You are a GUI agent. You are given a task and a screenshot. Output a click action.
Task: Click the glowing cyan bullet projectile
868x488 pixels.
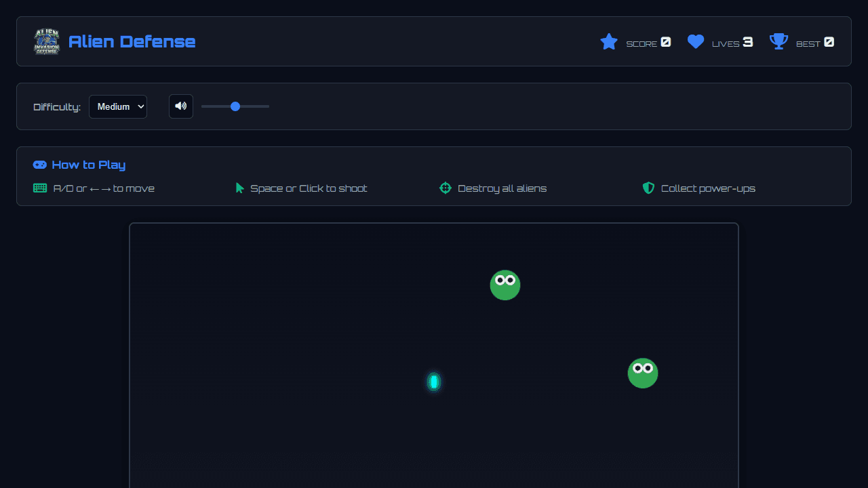point(434,382)
